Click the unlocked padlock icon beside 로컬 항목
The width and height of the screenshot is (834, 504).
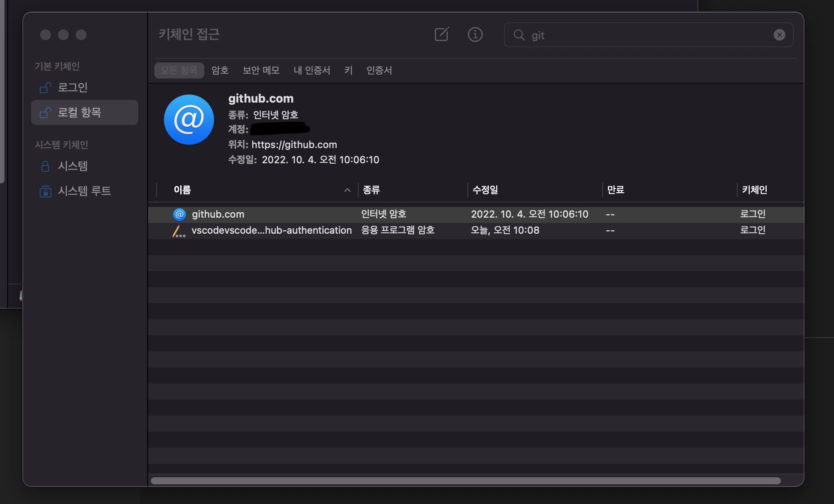pos(45,113)
